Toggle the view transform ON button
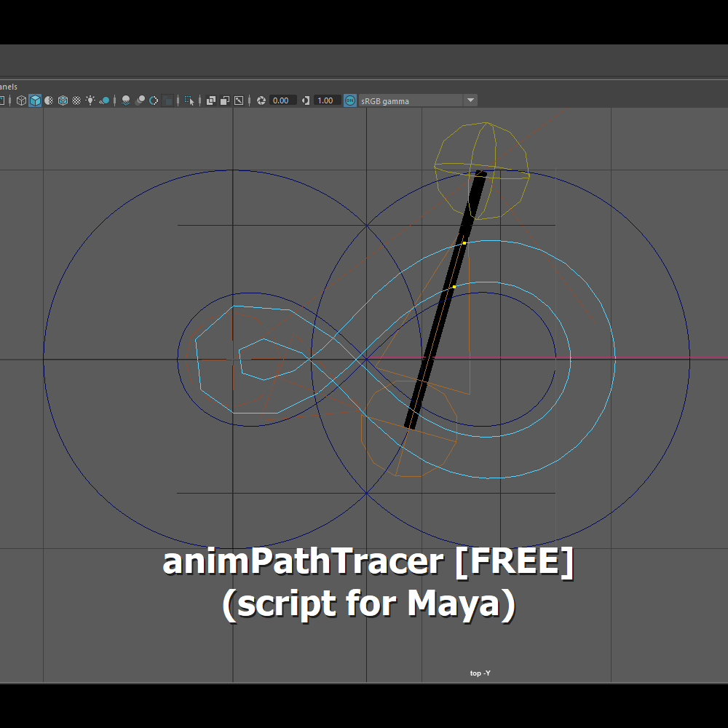 pyautogui.click(x=350, y=100)
